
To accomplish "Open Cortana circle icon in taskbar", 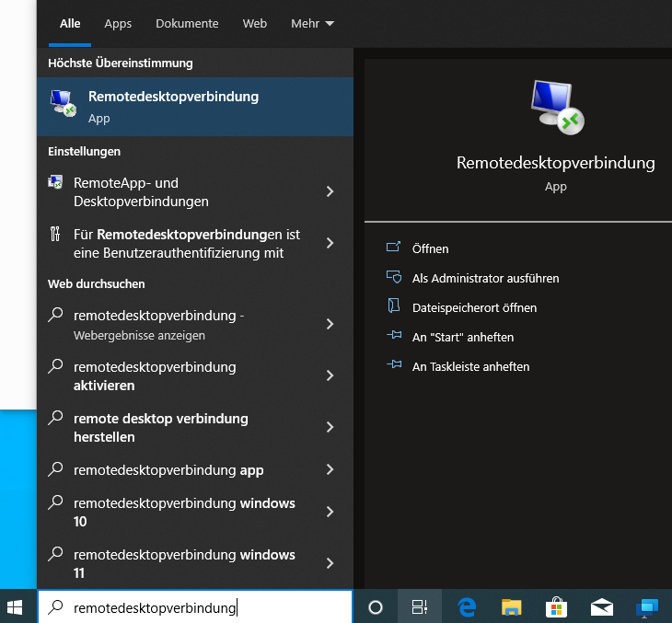I will [375, 607].
